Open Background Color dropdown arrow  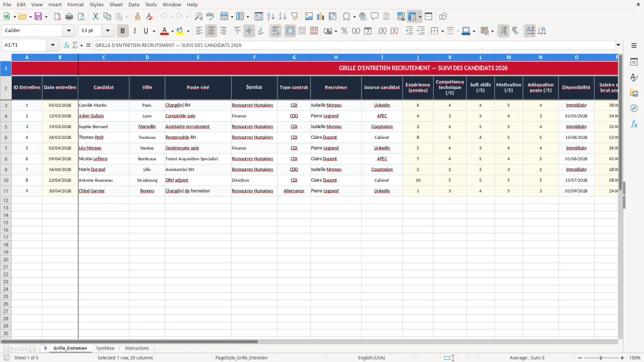coord(188,31)
